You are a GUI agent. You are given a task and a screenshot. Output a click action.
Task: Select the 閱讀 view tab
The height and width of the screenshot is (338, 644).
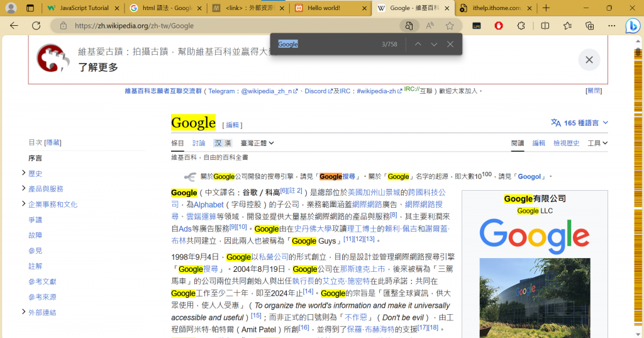point(518,143)
